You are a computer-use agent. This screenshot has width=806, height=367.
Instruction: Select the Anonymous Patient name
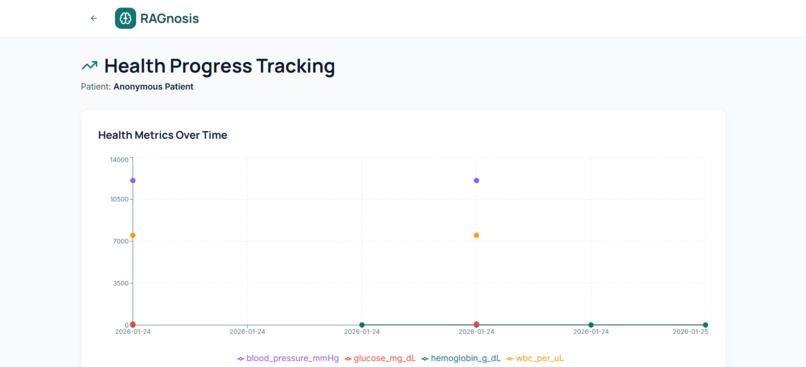coord(154,87)
